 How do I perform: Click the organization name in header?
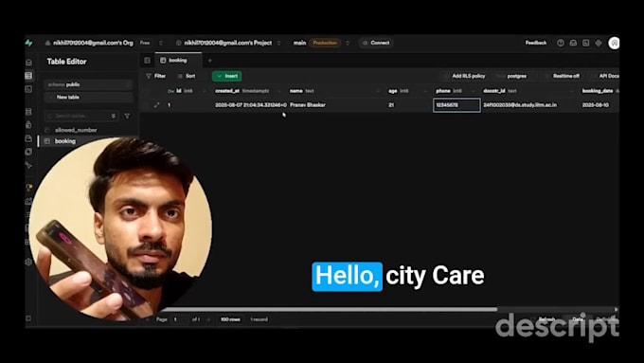(93, 43)
